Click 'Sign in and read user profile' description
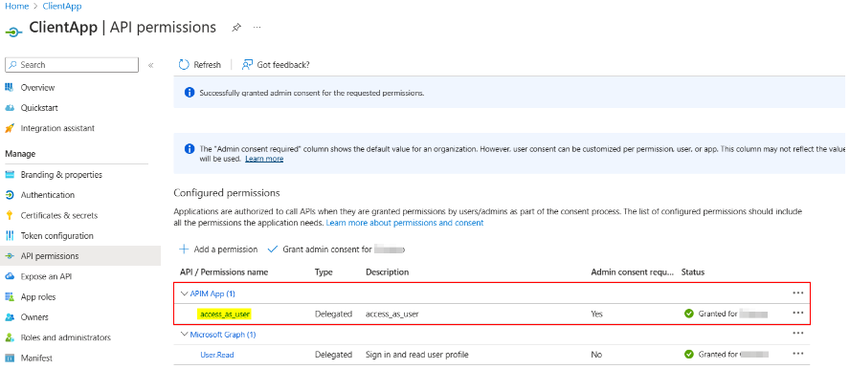The width and height of the screenshot is (850, 369). point(417,355)
